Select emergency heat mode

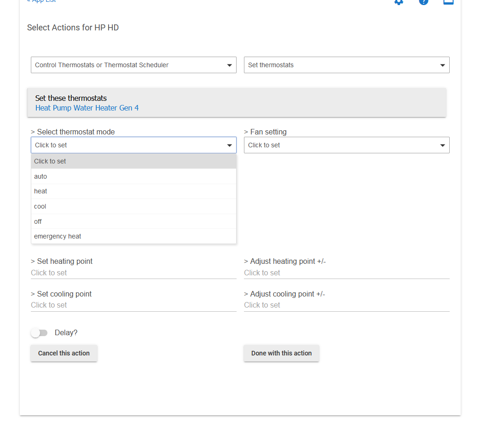pyautogui.click(x=133, y=236)
